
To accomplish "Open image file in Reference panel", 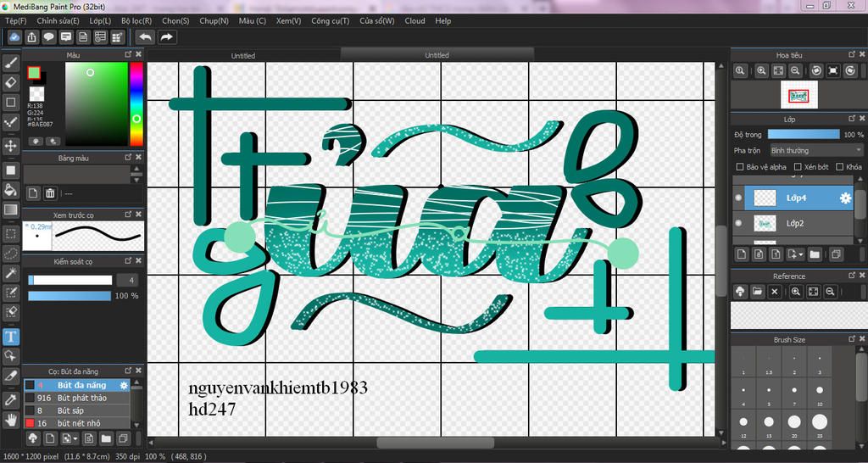I will pos(757,292).
